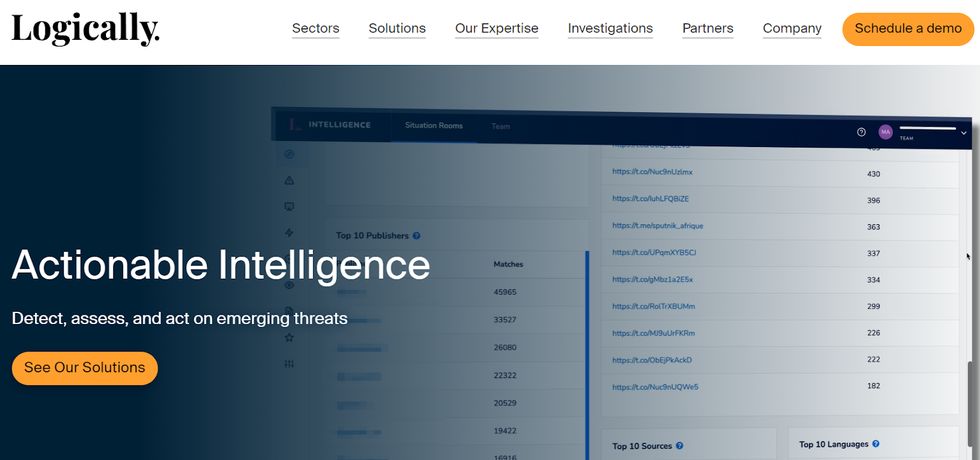Click the Logically logo

(86, 29)
